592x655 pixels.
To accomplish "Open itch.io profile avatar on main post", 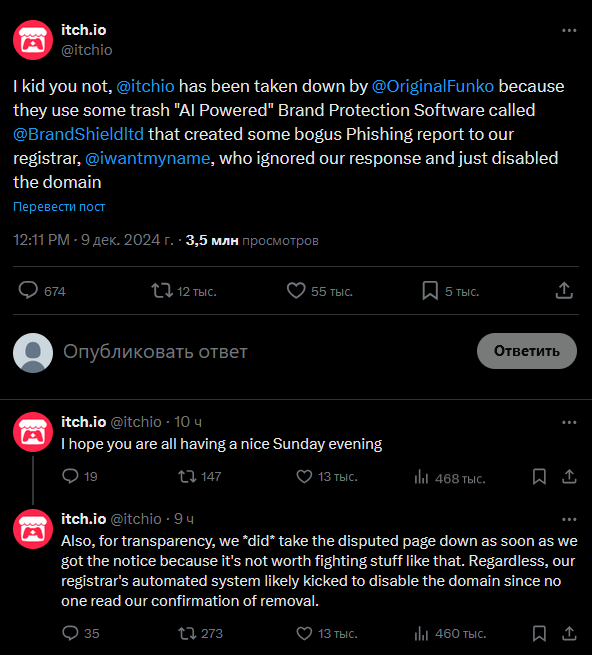I will (33, 40).
